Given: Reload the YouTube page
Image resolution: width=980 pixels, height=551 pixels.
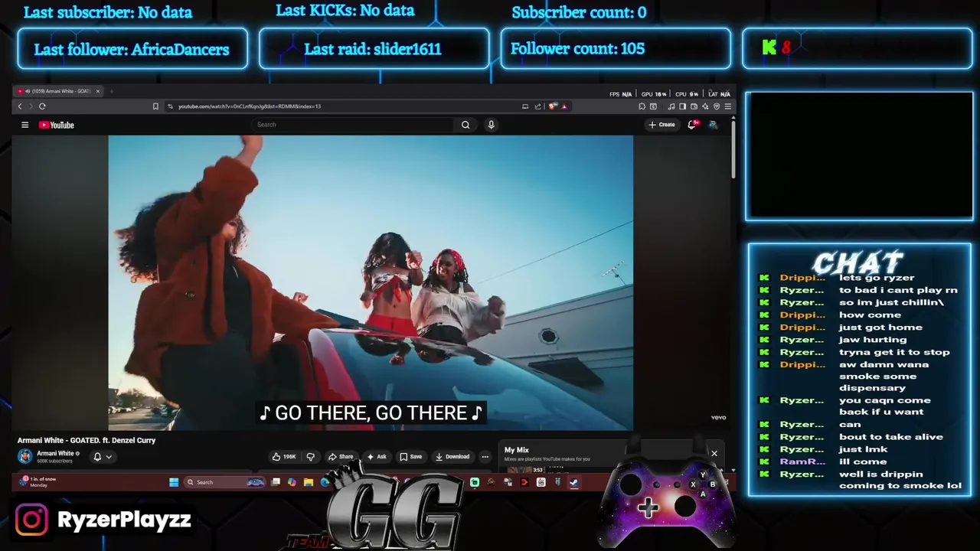Looking at the screenshot, I should [42, 106].
